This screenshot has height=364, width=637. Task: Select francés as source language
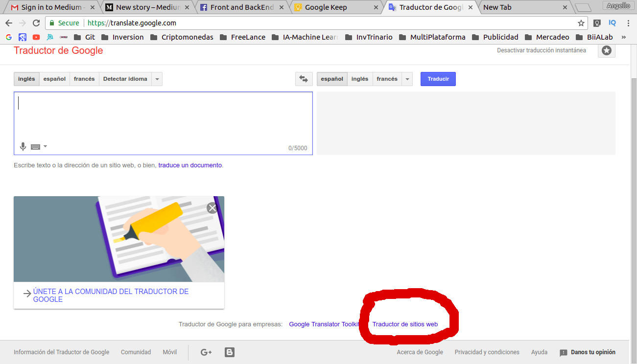click(x=84, y=79)
